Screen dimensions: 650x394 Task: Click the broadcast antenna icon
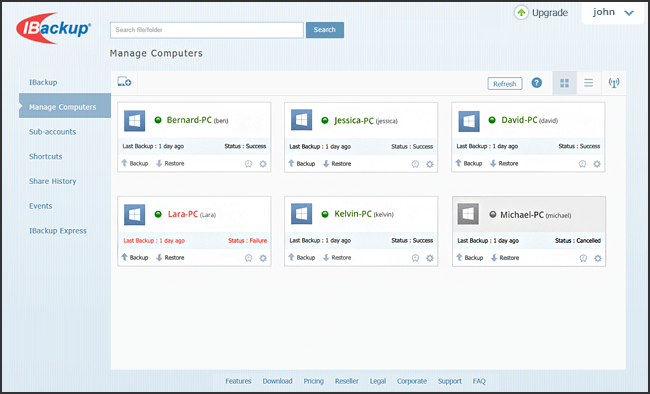[614, 83]
